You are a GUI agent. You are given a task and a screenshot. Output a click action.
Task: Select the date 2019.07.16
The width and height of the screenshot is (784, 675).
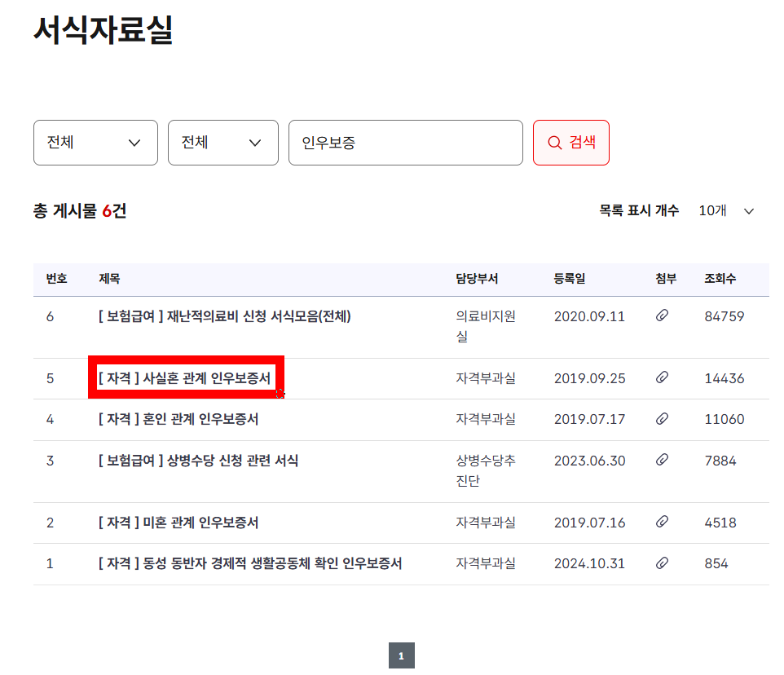click(x=589, y=523)
